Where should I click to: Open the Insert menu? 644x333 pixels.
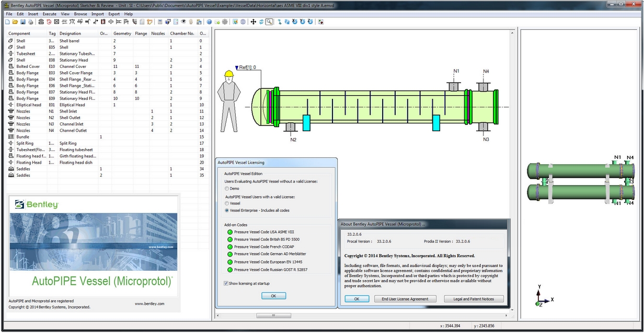(x=33, y=14)
